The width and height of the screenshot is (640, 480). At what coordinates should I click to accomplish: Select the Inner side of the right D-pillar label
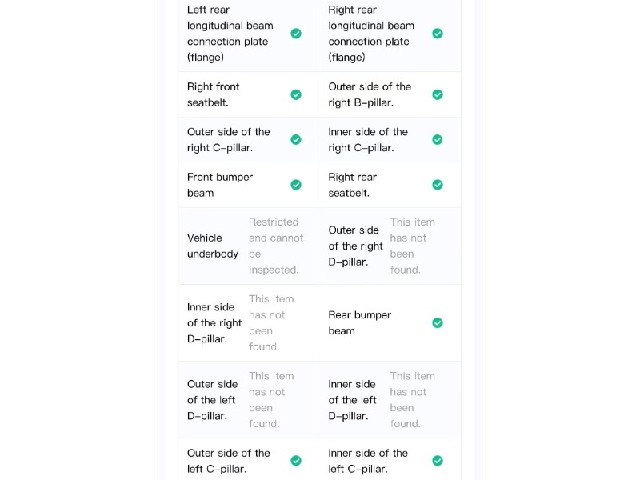214,323
